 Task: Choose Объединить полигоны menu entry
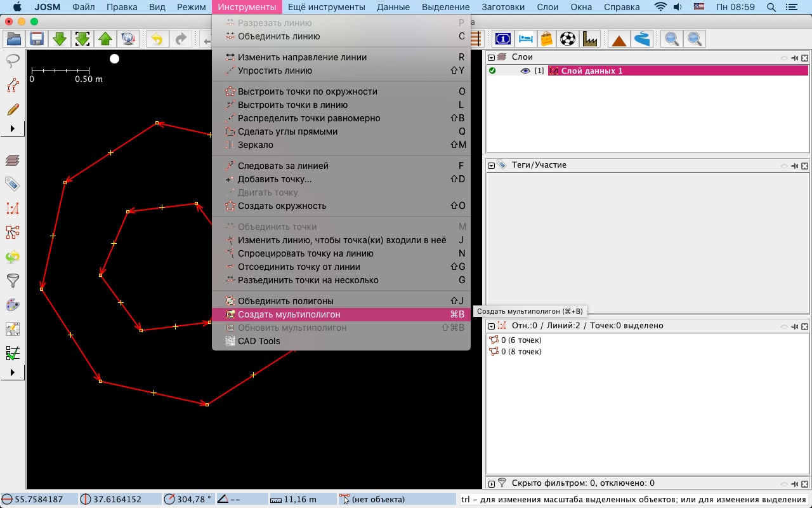tap(341, 301)
